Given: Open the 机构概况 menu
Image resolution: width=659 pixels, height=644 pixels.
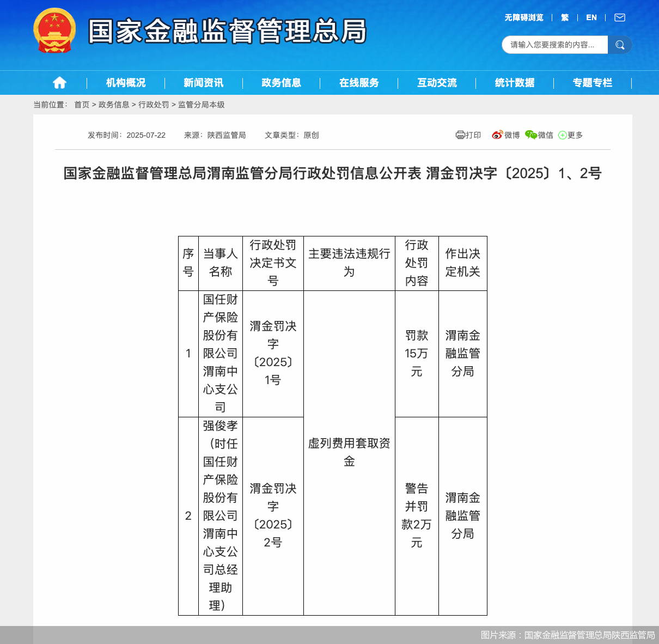Looking at the screenshot, I should click(x=126, y=83).
